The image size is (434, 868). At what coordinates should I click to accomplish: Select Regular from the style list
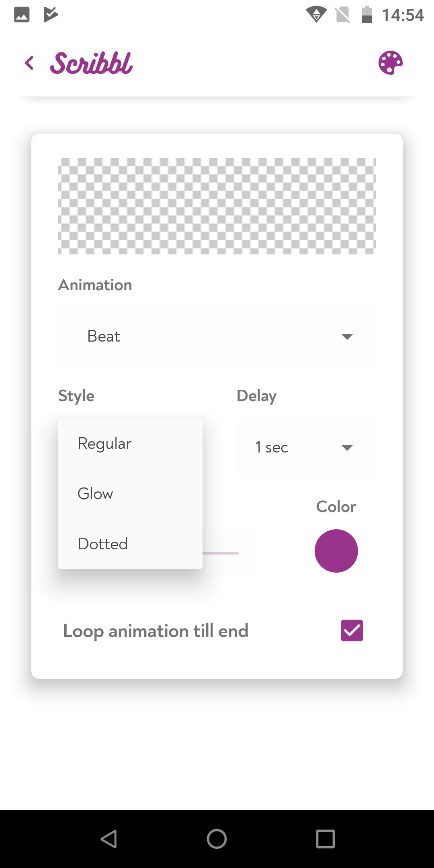coord(130,444)
